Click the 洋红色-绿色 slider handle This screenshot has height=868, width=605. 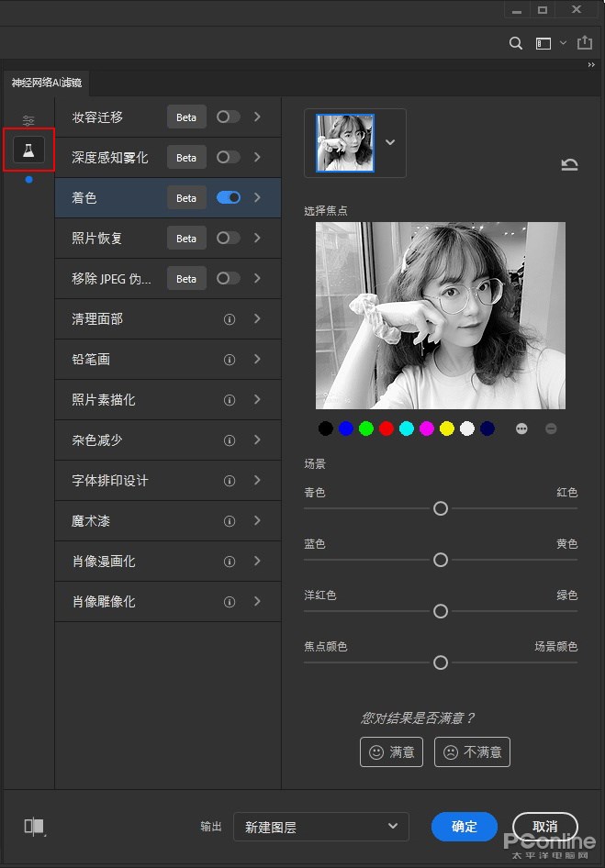[x=441, y=611]
